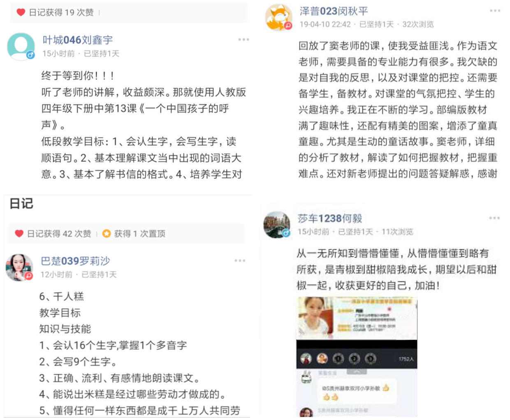Click the 日记获得 42 次赞 label
510x420 pixels.
coord(59,234)
